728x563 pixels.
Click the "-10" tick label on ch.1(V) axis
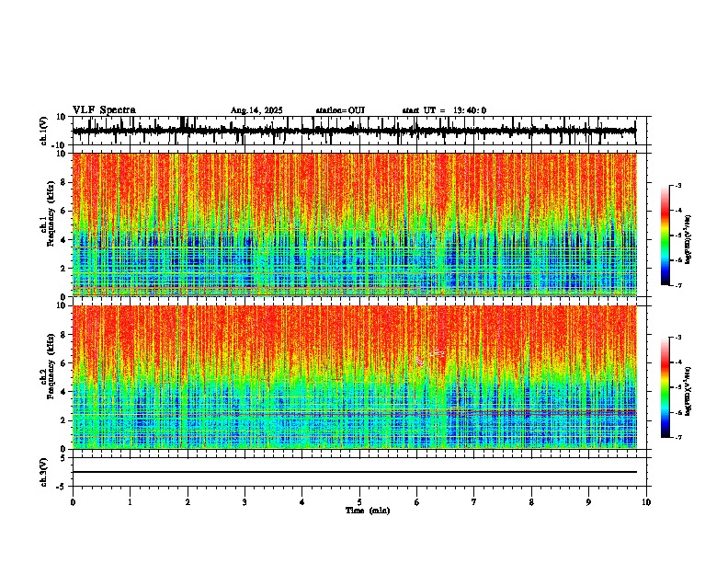[x=60, y=145]
